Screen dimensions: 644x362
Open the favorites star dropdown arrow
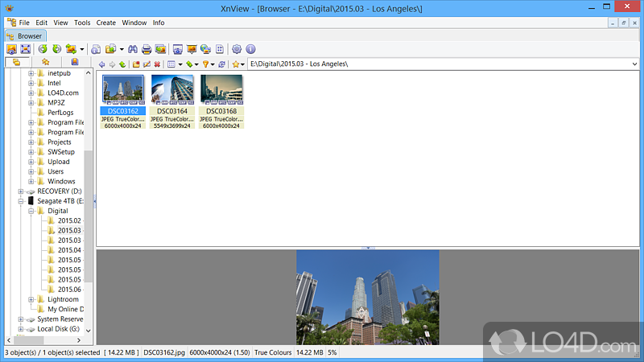pyautogui.click(x=242, y=64)
